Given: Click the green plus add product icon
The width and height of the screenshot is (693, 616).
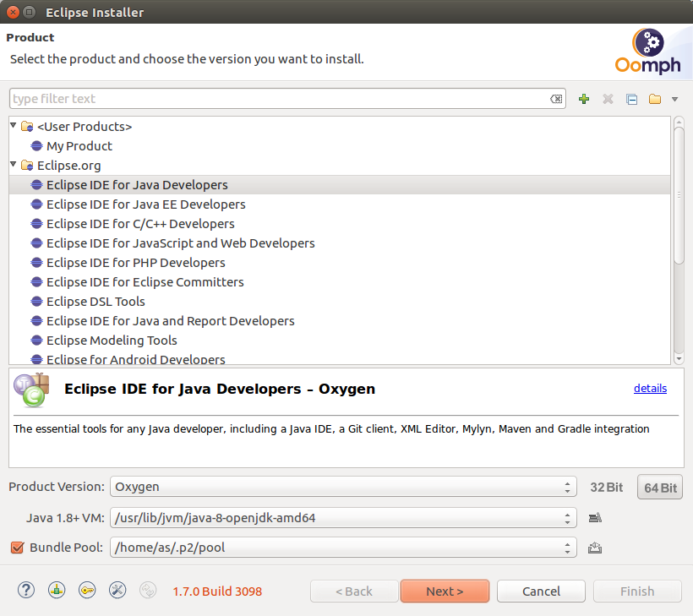Looking at the screenshot, I should (x=583, y=99).
